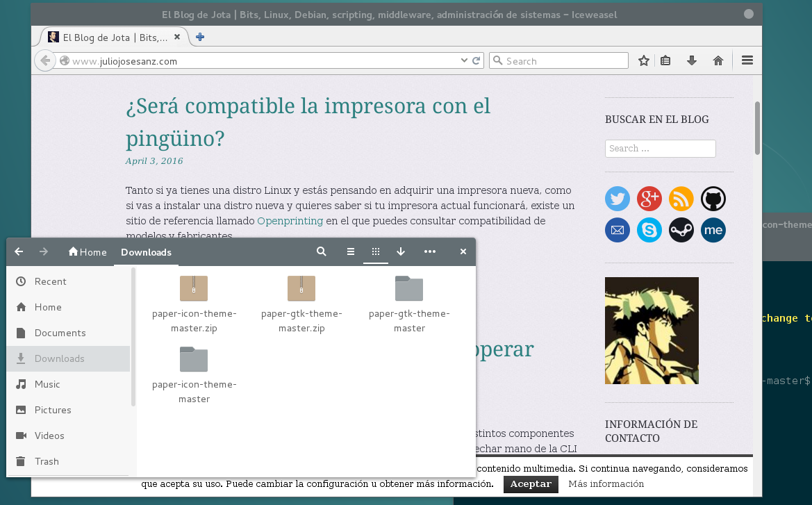
Task: Open a new browser tab
Action: pyautogui.click(x=200, y=37)
